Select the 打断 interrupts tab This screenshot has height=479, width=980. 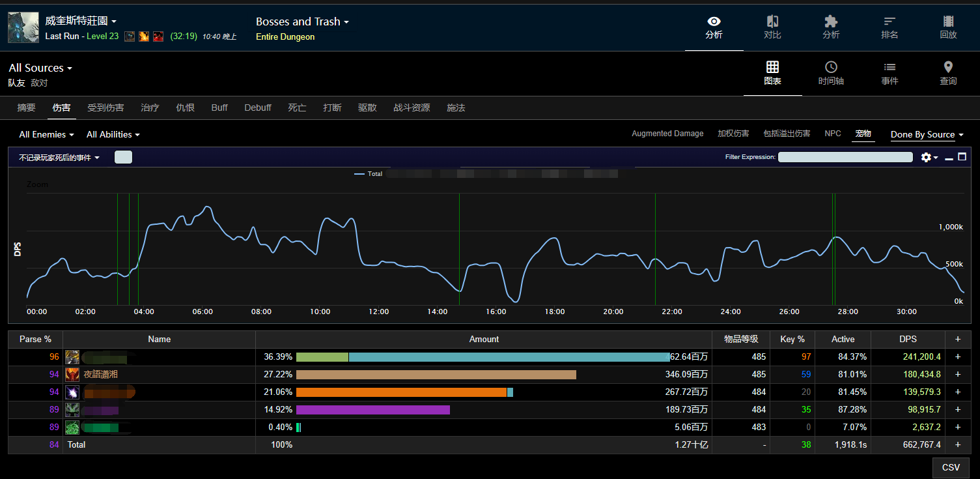click(x=332, y=108)
